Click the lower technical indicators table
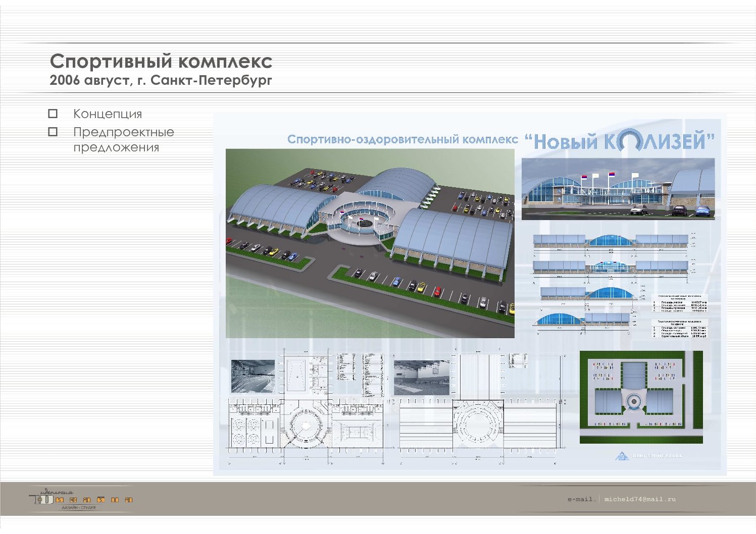The height and width of the screenshot is (534, 756). click(680, 329)
